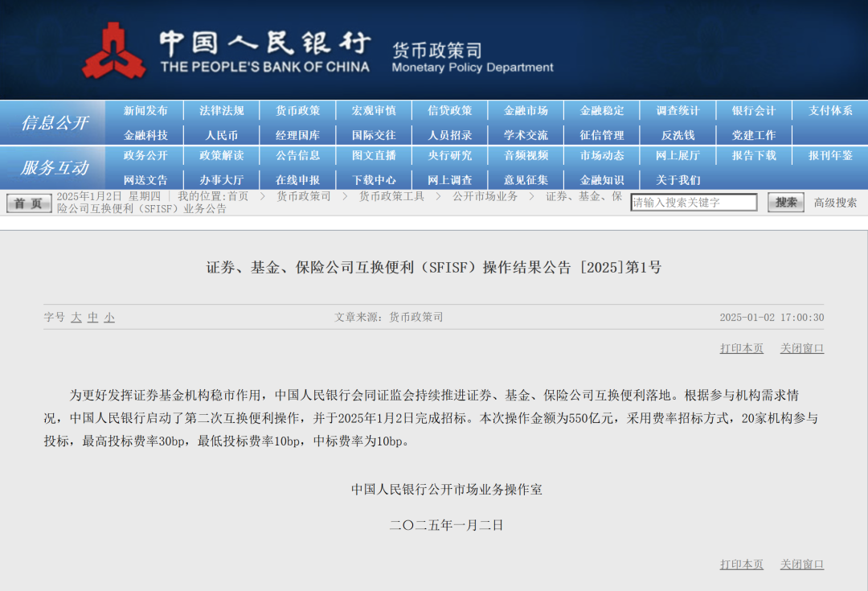The width and height of the screenshot is (868, 591).
Task: Click the 首页 home button
Action: [29, 203]
